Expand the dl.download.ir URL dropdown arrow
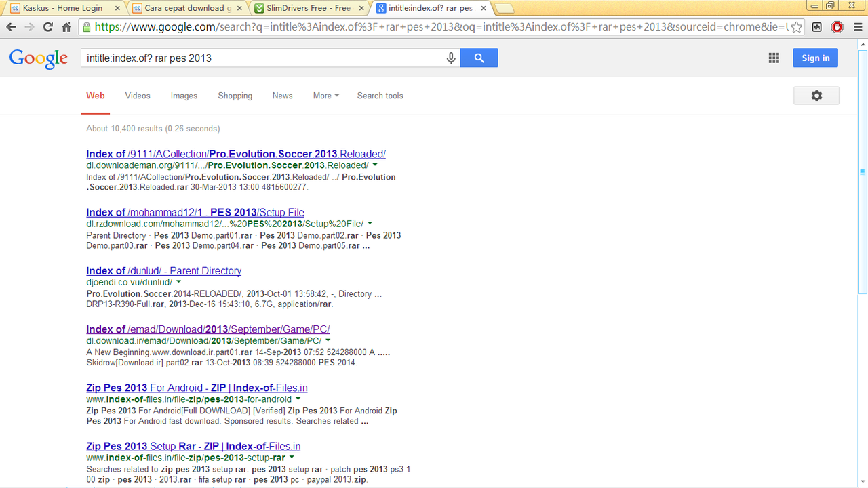The height and width of the screenshot is (488, 868). pos(328,340)
